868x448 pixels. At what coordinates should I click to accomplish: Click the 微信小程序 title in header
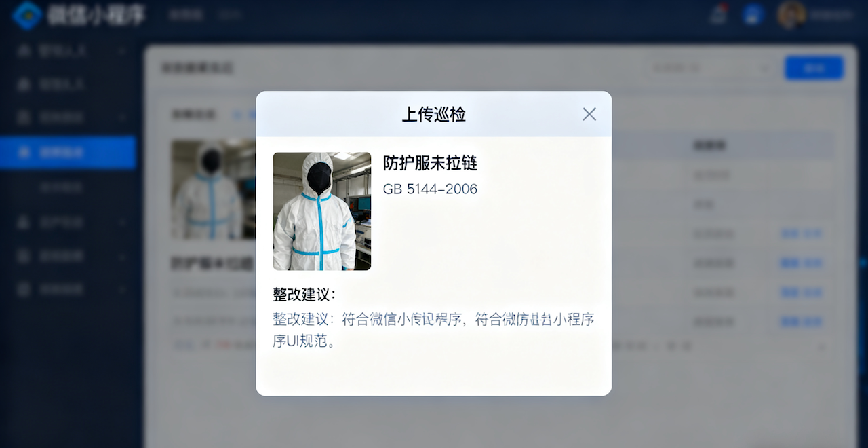point(96,15)
